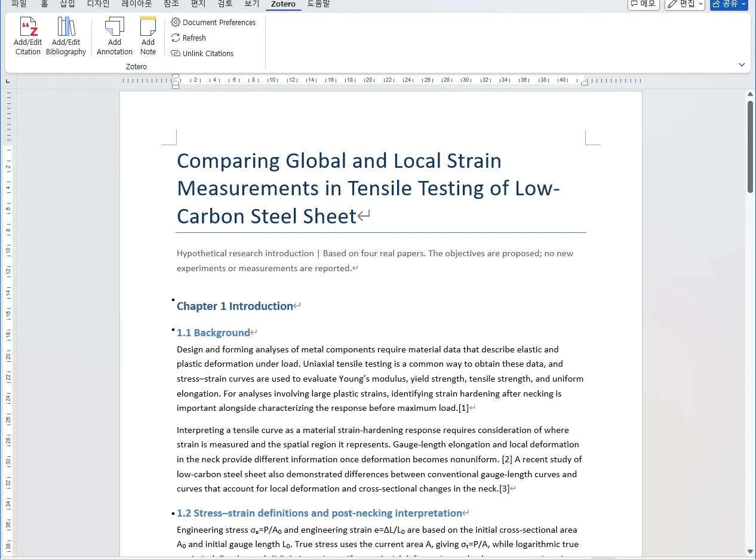
Task: Click the [3] citation in text
Action: pyautogui.click(x=505, y=489)
